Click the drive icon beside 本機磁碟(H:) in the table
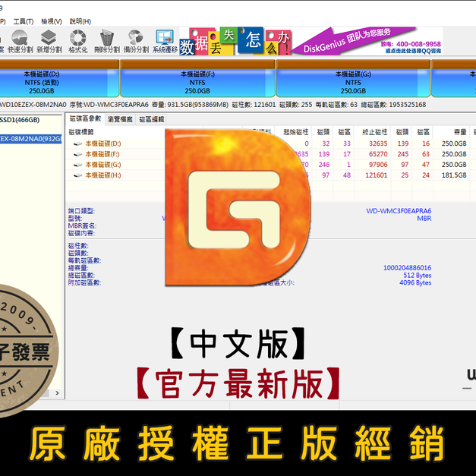The height and width of the screenshot is (476, 476). (78, 175)
